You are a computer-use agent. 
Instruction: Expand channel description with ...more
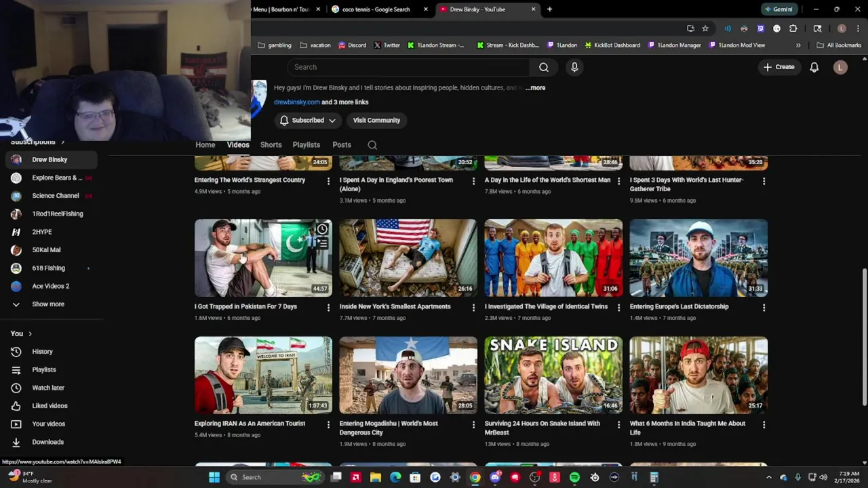click(x=535, y=88)
